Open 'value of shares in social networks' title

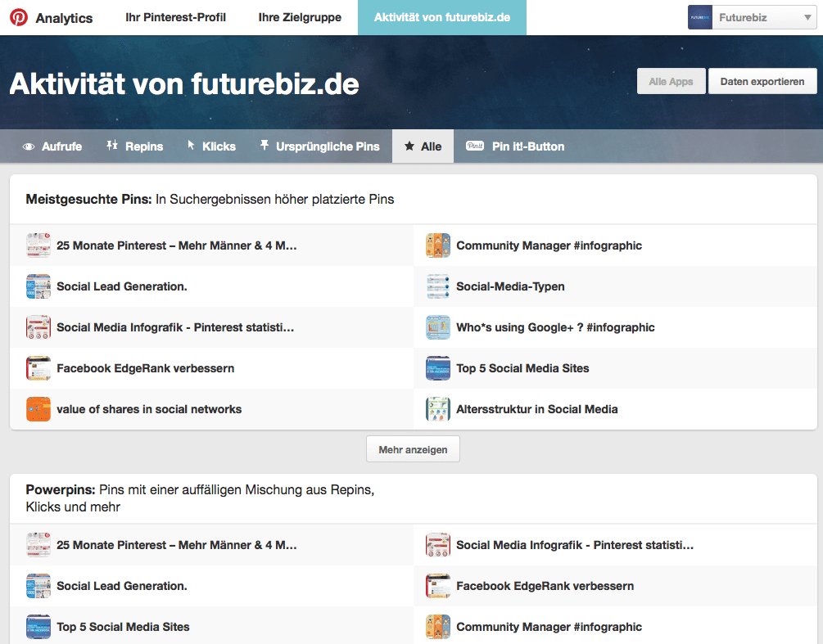pyautogui.click(x=149, y=409)
